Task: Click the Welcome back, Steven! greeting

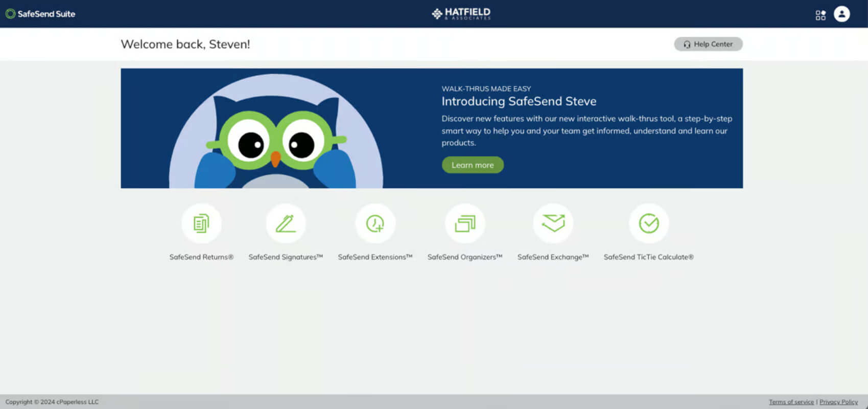Action: (185, 44)
